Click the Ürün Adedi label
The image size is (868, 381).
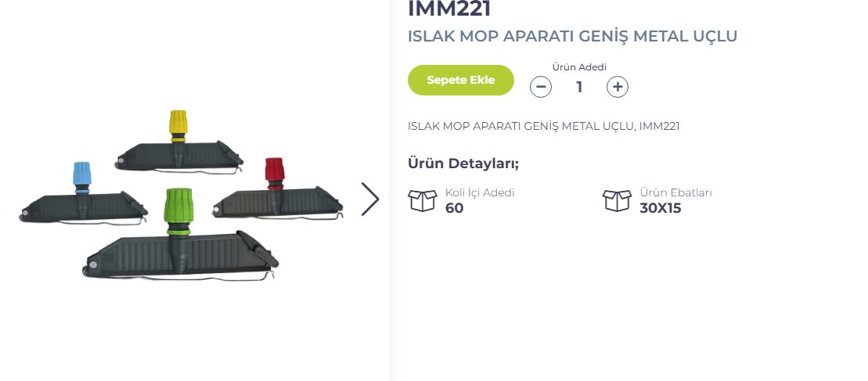(579, 66)
